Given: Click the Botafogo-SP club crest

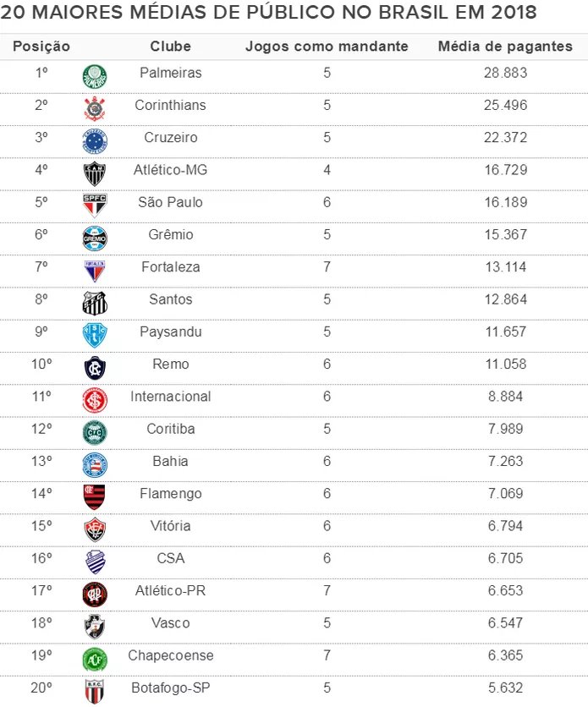Looking at the screenshot, I should pos(95,690).
